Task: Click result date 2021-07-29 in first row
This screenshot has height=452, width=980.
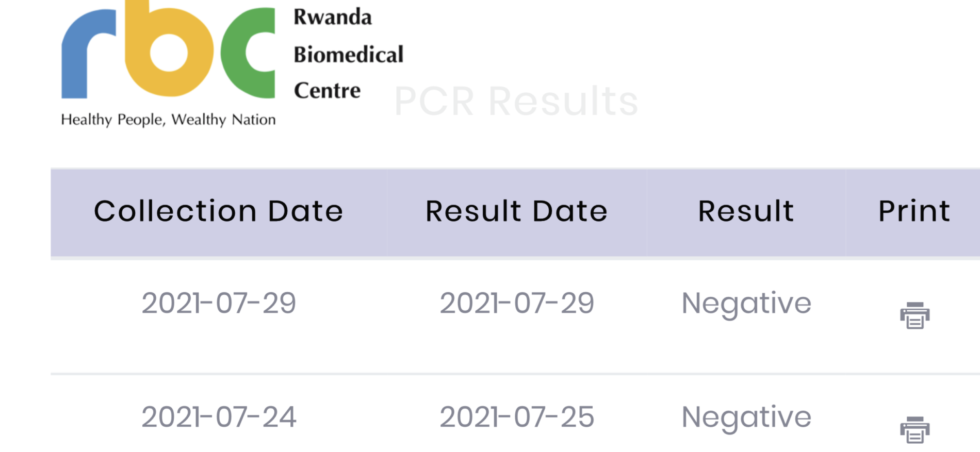Action: [x=517, y=303]
